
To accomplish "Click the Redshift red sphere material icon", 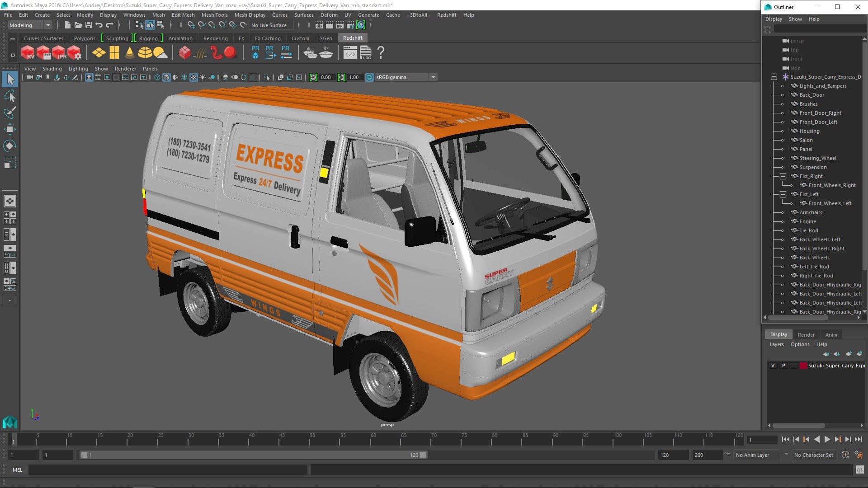I will pos(230,53).
